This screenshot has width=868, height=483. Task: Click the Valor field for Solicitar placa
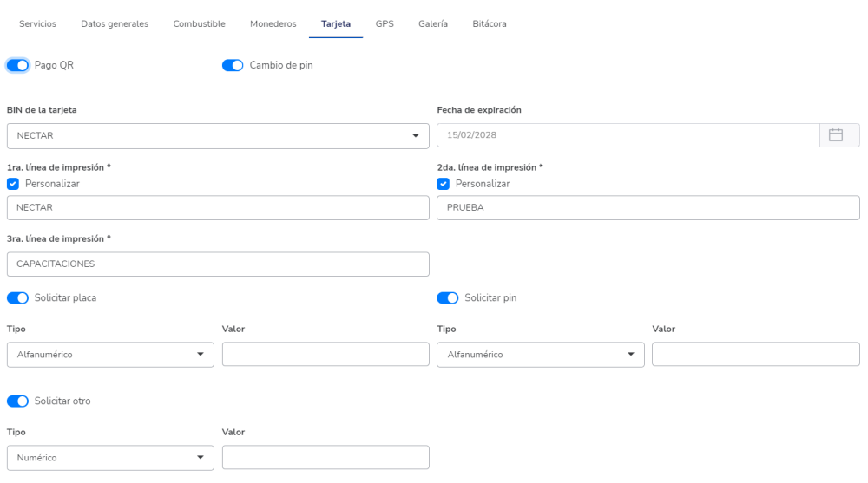pyautogui.click(x=325, y=355)
